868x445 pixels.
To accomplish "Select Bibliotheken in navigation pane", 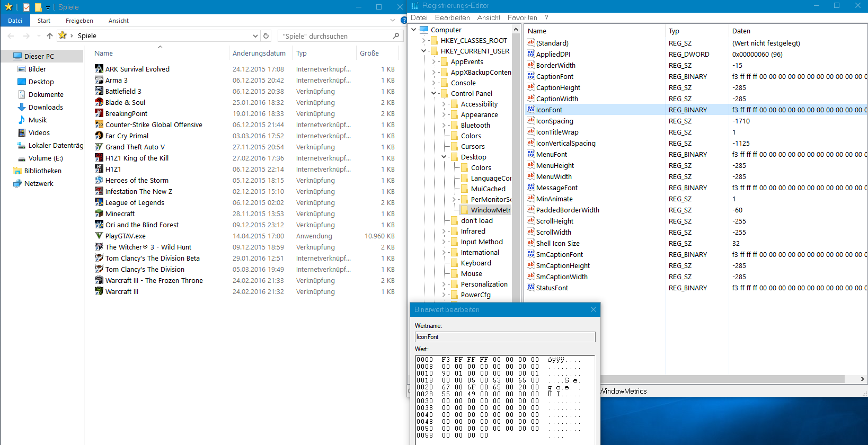I will click(x=42, y=171).
